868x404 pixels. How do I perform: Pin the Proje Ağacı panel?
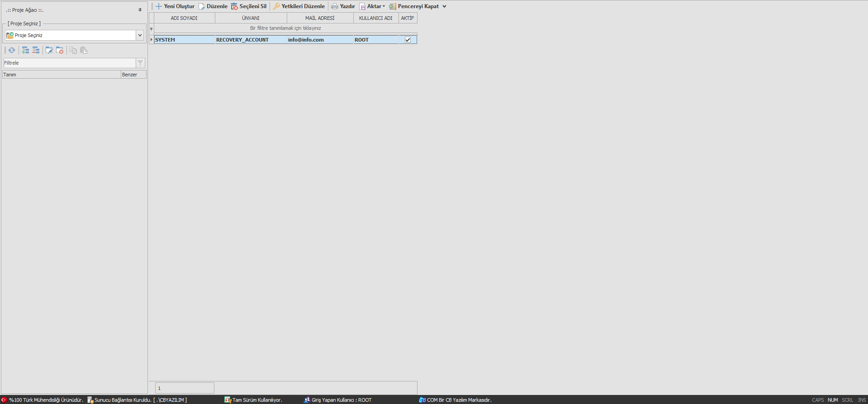140,10
